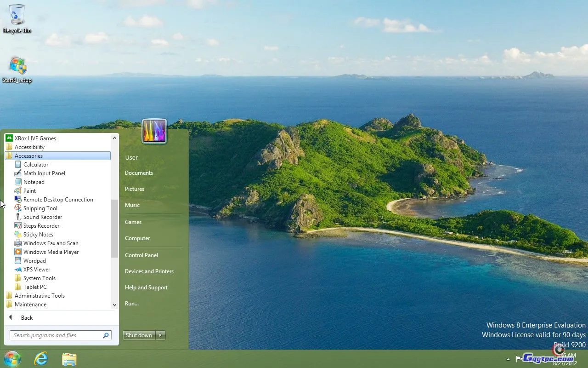Launch Remote Desktop Connection

pyautogui.click(x=58, y=200)
